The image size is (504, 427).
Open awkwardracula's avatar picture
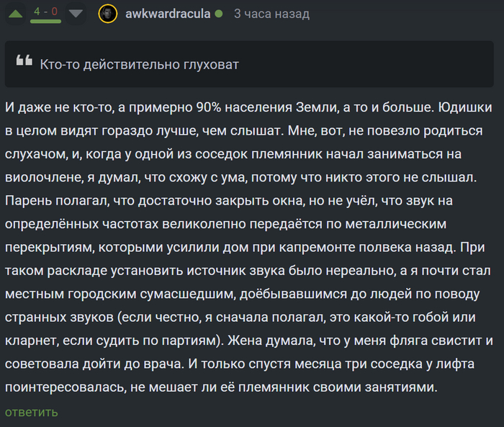(108, 14)
